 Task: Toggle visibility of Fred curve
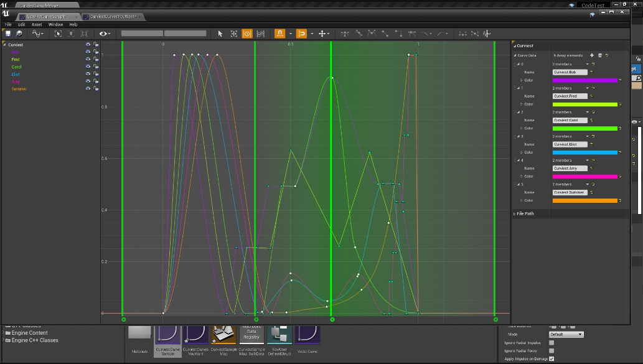[x=88, y=60]
